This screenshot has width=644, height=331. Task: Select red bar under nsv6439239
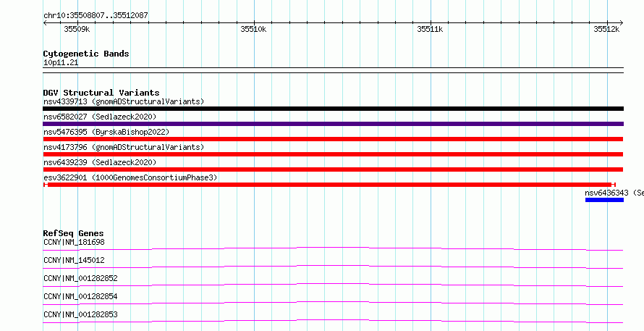333,169
